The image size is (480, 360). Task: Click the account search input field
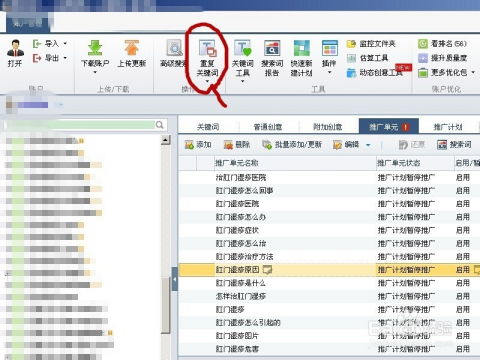pyautogui.click(x=80, y=125)
